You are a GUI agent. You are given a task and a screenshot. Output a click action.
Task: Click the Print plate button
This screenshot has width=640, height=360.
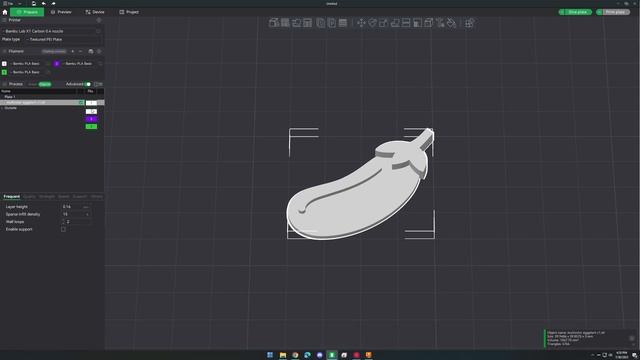click(615, 12)
